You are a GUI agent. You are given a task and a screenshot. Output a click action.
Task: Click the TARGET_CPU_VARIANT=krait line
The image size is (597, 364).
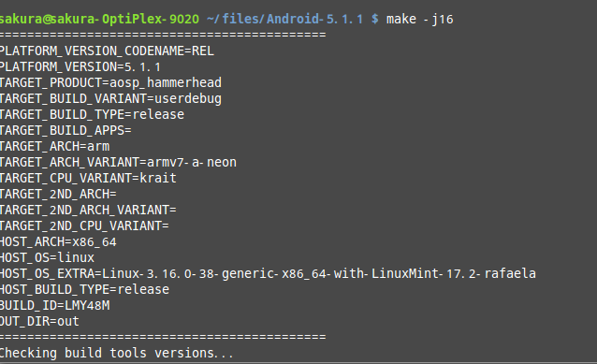[x=88, y=178]
